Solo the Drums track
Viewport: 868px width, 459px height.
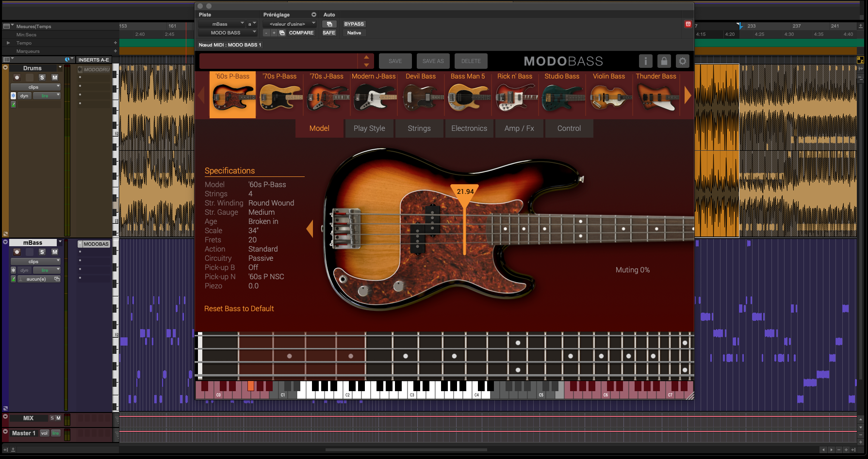tap(42, 78)
